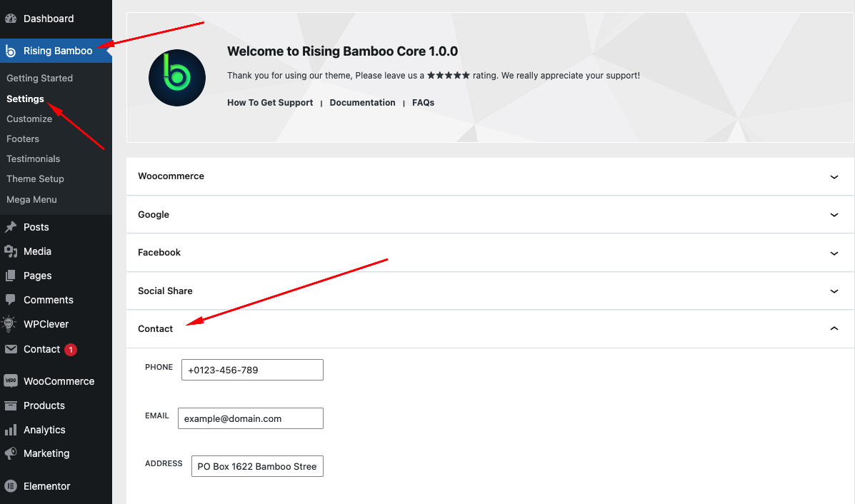
Task: Expand the Facebook settings panel
Action: click(490, 253)
